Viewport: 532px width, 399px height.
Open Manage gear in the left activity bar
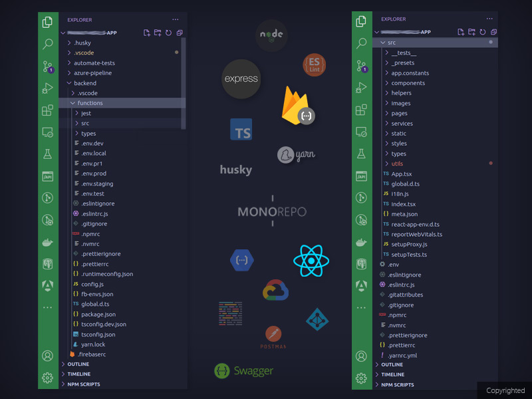47,378
